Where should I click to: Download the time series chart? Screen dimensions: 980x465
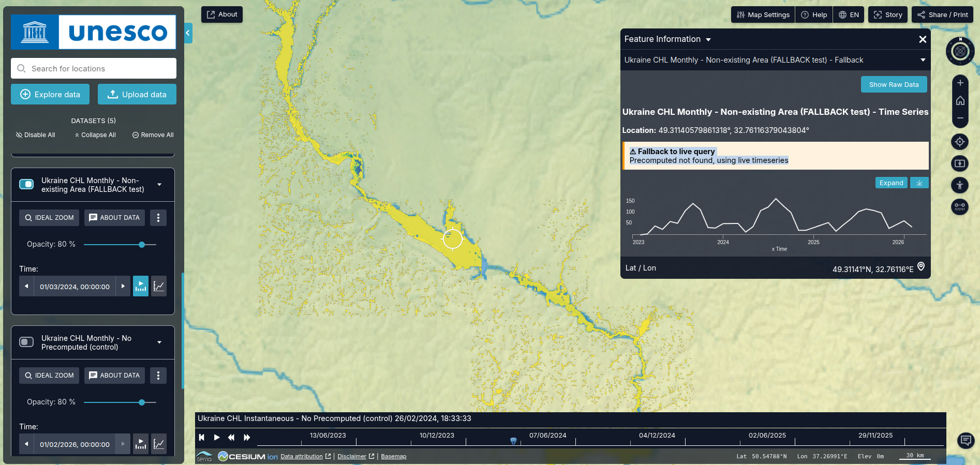tap(919, 183)
